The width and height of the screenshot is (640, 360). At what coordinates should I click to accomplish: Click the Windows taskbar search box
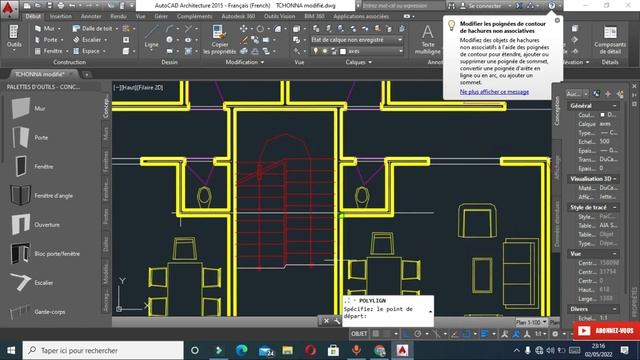(x=103, y=350)
